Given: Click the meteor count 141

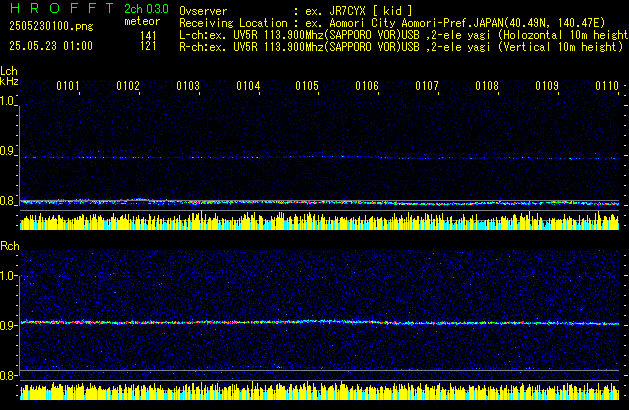Looking at the screenshot, I should tap(148, 36).
